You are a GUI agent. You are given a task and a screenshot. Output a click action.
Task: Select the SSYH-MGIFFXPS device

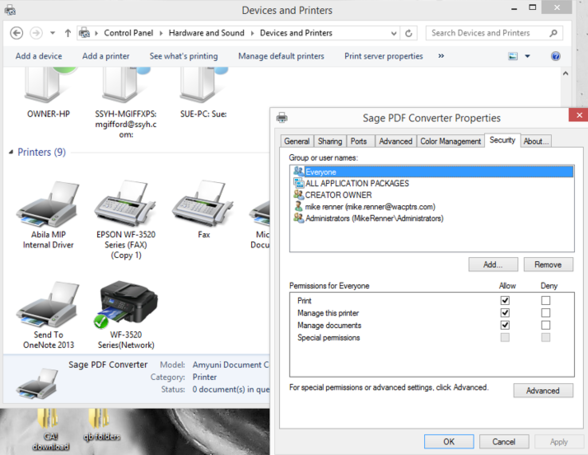(126, 102)
